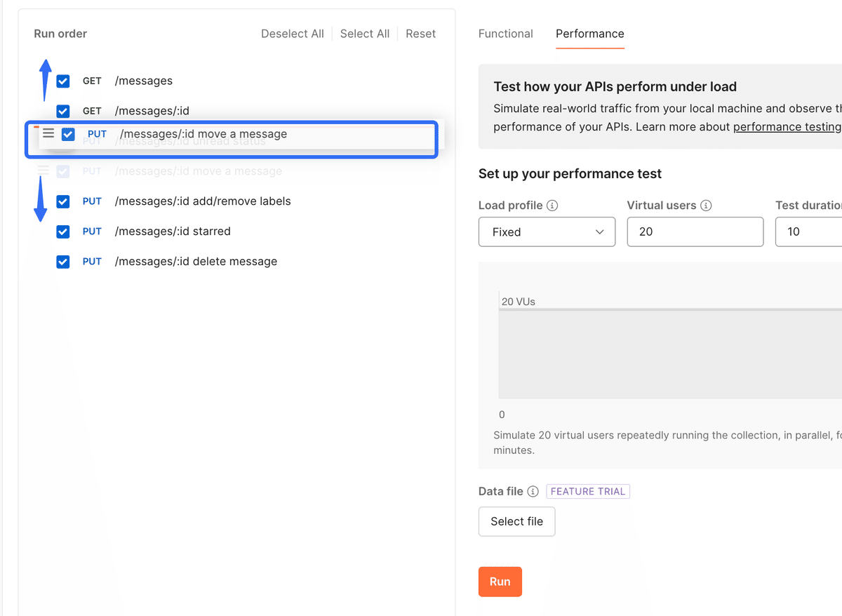The height and width of the screenshot is (616, 842).
Task: Grab the drag handle on dragged PUT row
Action: click(x=48, y=133)
